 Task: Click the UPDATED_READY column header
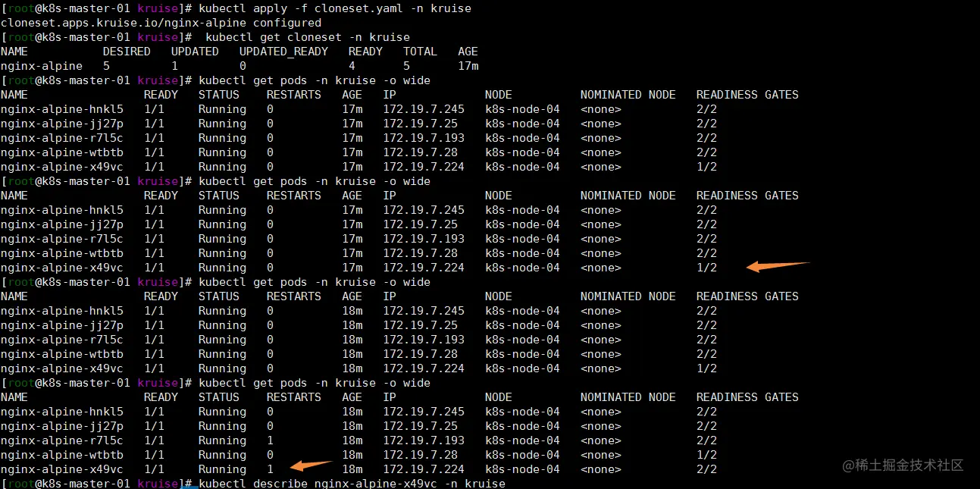click(x=283, y=52)
